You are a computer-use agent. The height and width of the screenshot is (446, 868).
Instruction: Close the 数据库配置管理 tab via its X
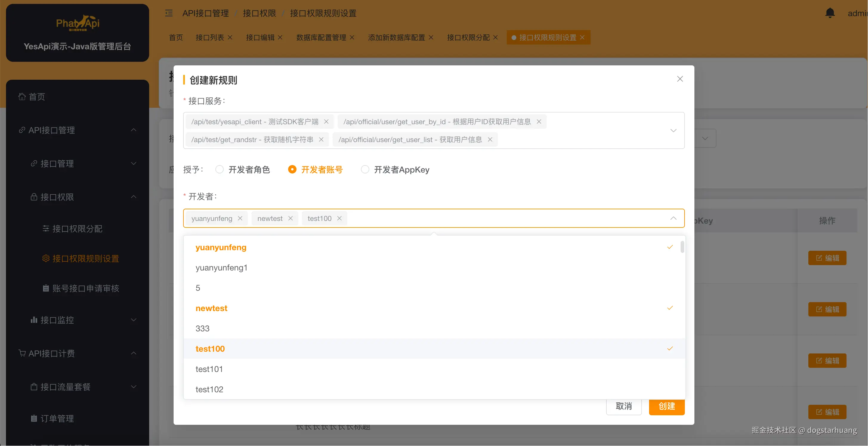[x=352, y=37]
